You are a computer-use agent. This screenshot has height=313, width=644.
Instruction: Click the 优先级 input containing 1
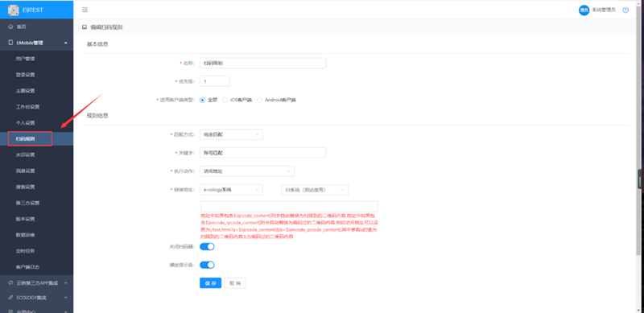214,81
